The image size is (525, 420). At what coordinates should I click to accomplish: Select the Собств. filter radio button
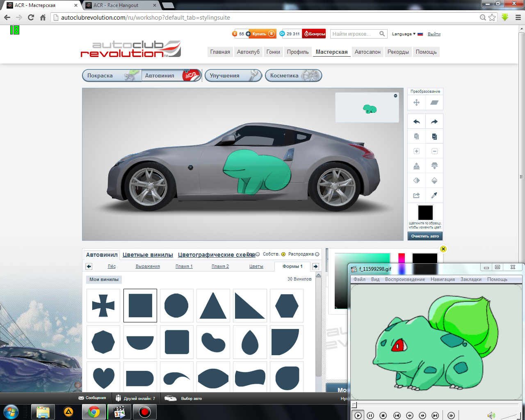(x=283, y=254)
